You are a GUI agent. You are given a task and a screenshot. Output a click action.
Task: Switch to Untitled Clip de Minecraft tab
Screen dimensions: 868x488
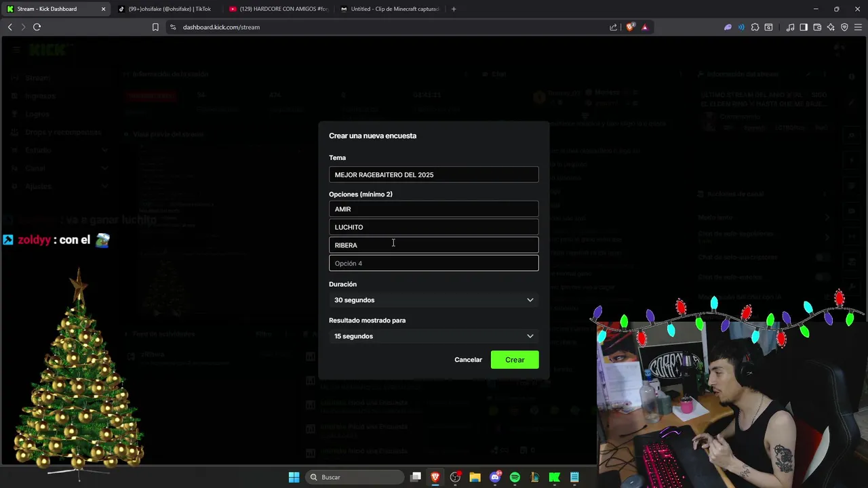[390, 9]
